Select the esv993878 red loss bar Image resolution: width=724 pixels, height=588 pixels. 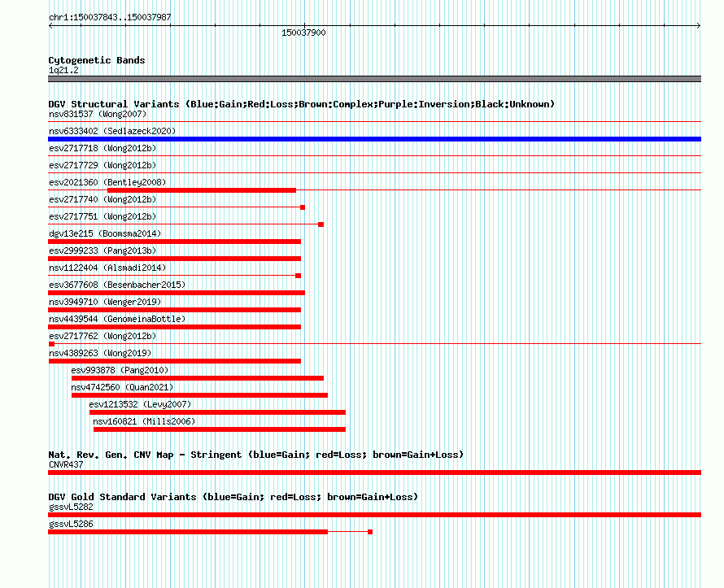(198, 378)
